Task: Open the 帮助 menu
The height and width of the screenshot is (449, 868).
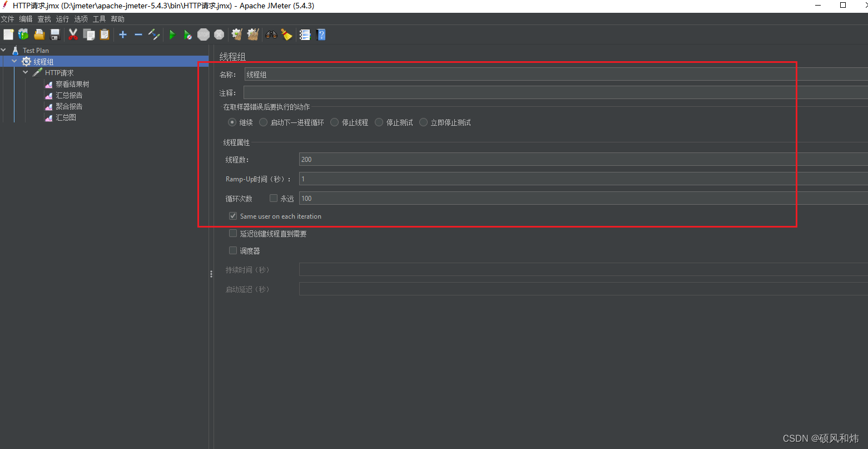Action: tap(118, 19)
